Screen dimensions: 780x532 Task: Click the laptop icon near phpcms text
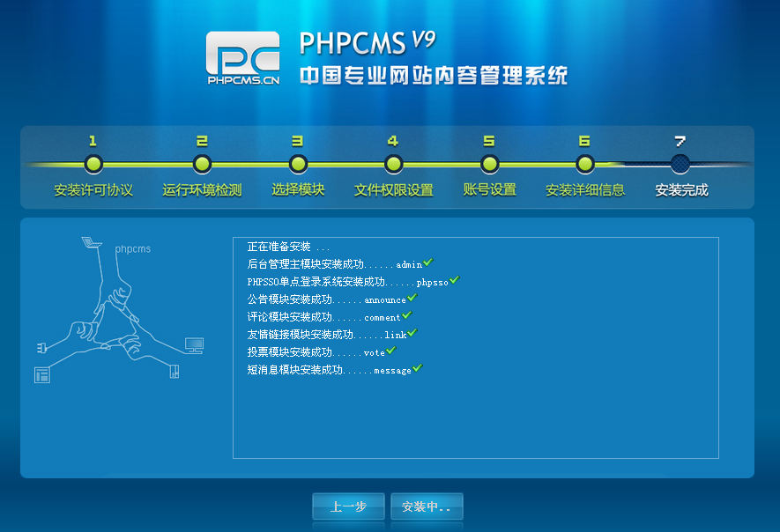pyautogui.click(x=91, y=242)
